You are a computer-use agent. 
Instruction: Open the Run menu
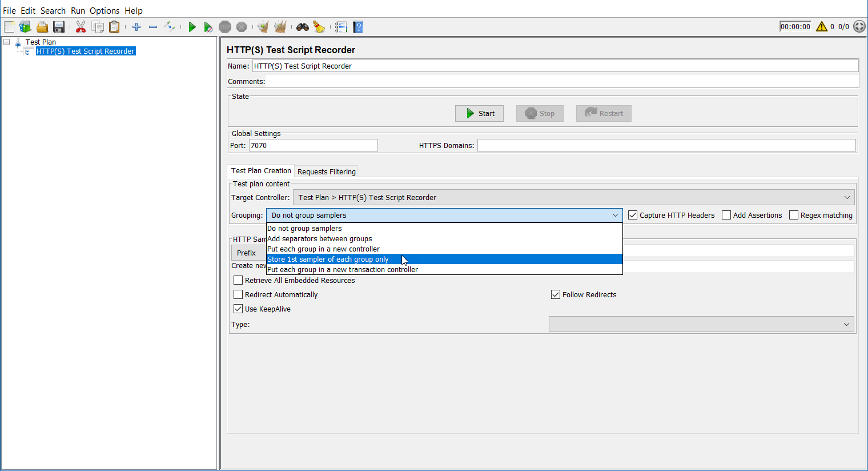point(78,10)
